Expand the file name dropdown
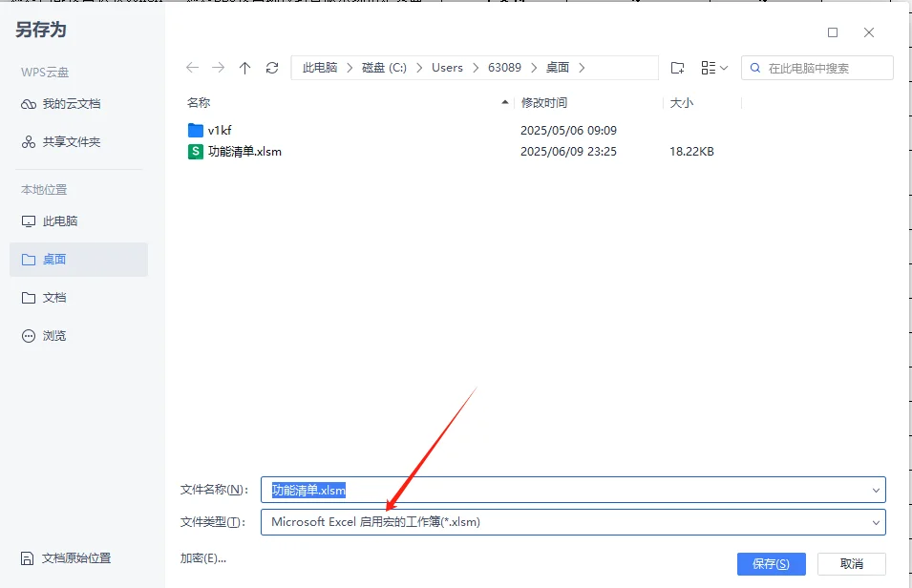The image size is (912, 588). pyautogui.click(x=876, y=489)
